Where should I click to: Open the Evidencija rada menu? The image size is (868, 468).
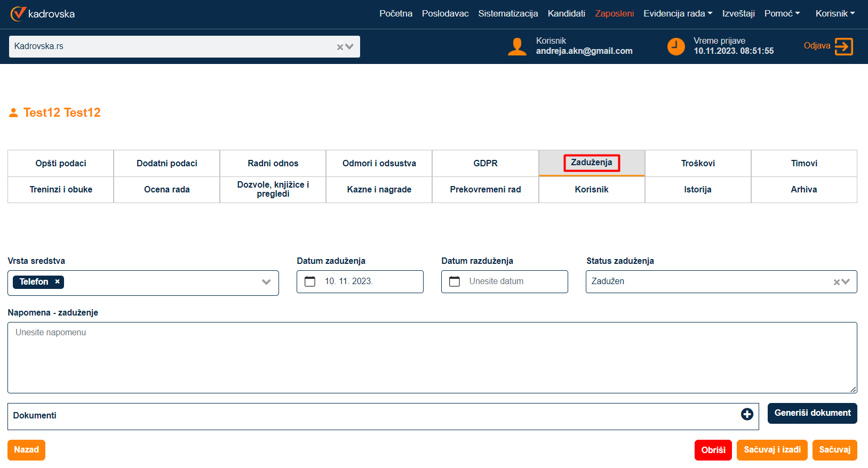pyautogui.click(x=678, y=13)
